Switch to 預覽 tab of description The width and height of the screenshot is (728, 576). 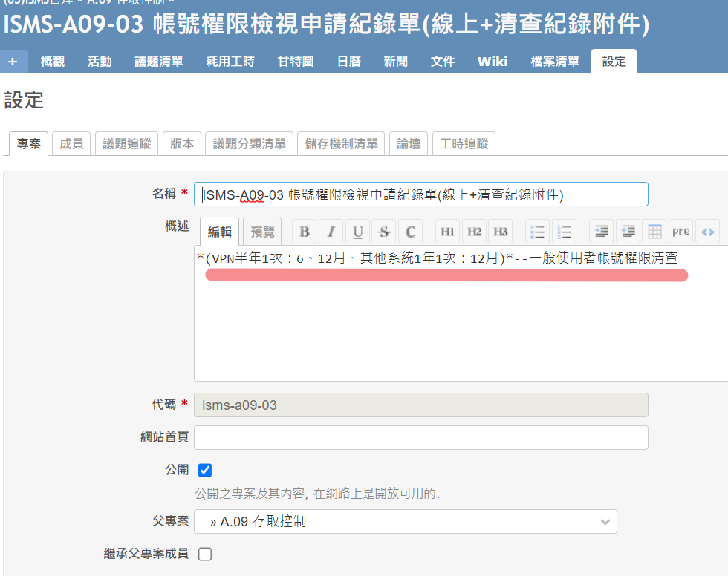click(262, 232)
